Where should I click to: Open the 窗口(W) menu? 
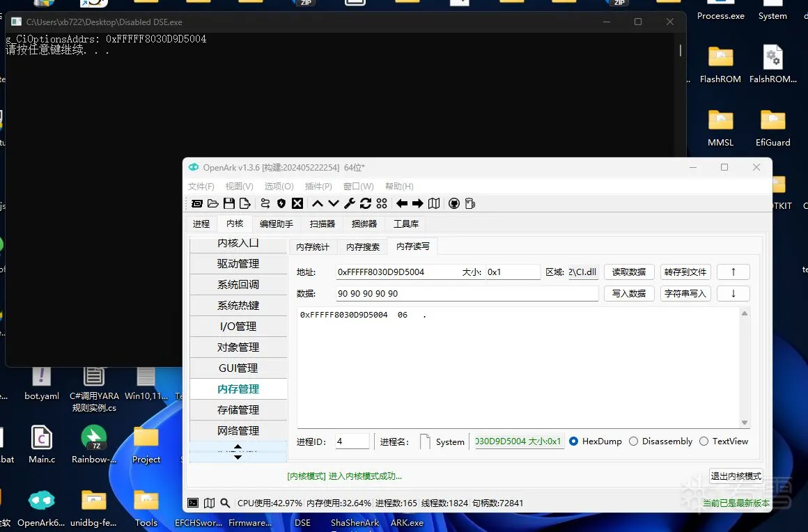coord(359,186)
